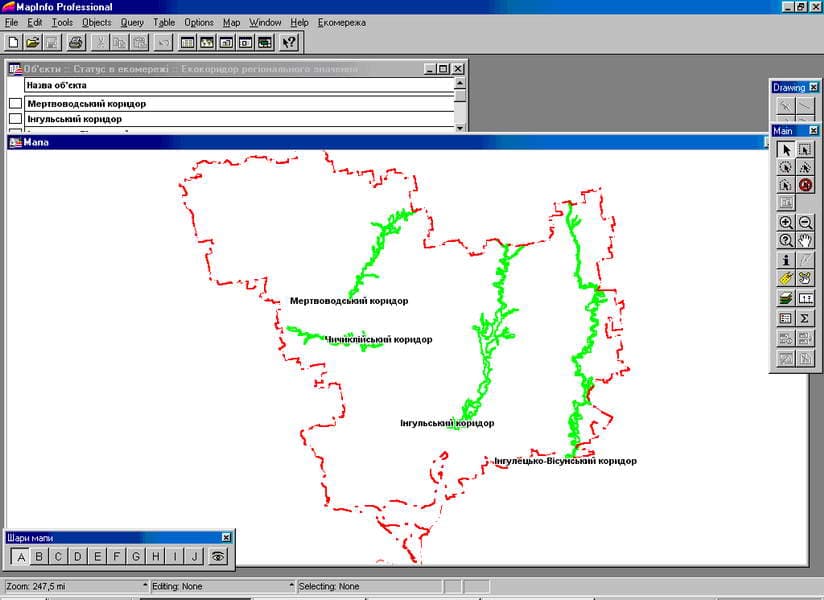Viewport: 824px width, 600px height.
Task: Open Layer Control from Main palette
Action: 786,298
